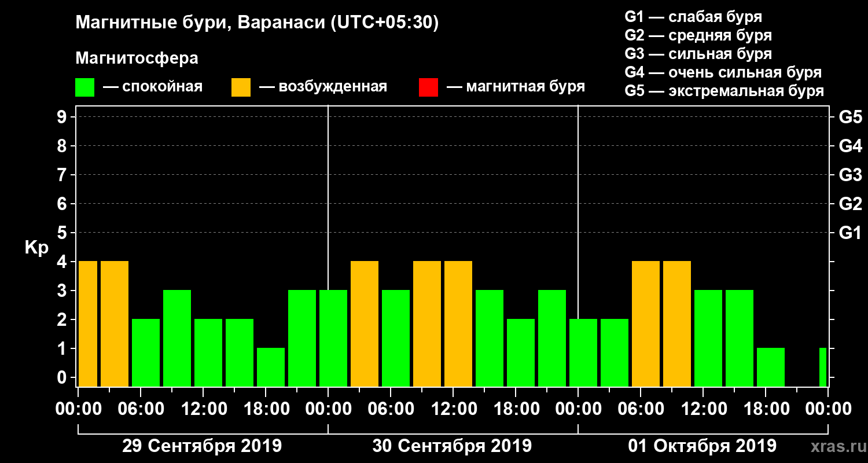Click the 'G3 — сильная буря' legend line
The image size is (868, 463).
pyautogui.click(x=698, y=54)
